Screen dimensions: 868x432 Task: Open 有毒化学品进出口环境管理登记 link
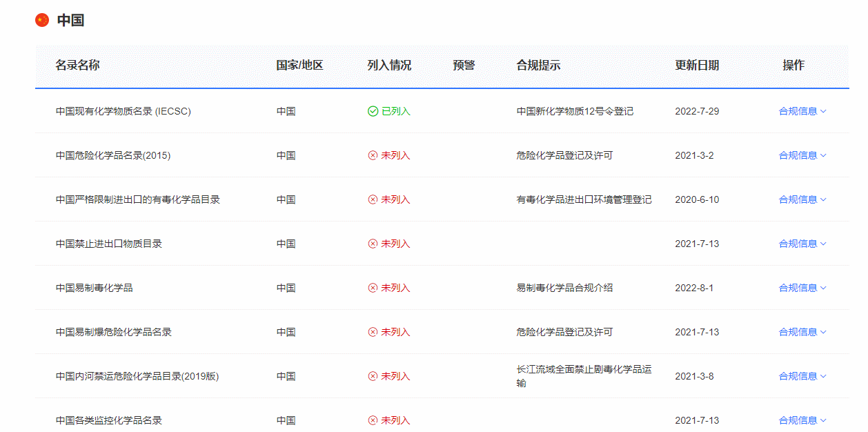pyautogui.click(x=584, y=199)
